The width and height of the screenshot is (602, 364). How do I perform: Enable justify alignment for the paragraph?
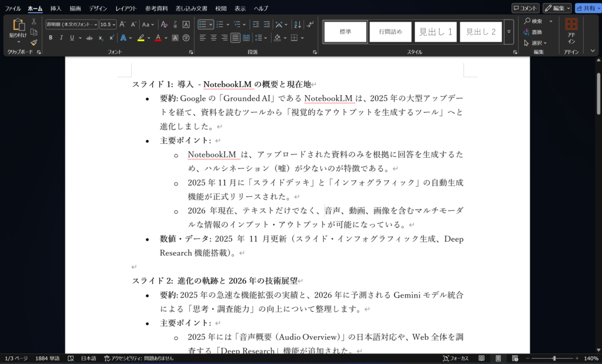(x=235, y=38)
